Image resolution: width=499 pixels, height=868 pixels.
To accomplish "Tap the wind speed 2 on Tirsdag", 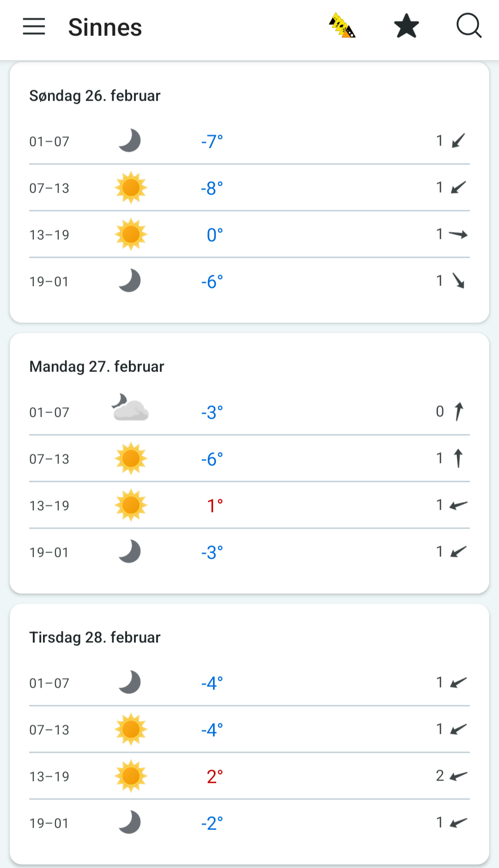I will [440, 776].
